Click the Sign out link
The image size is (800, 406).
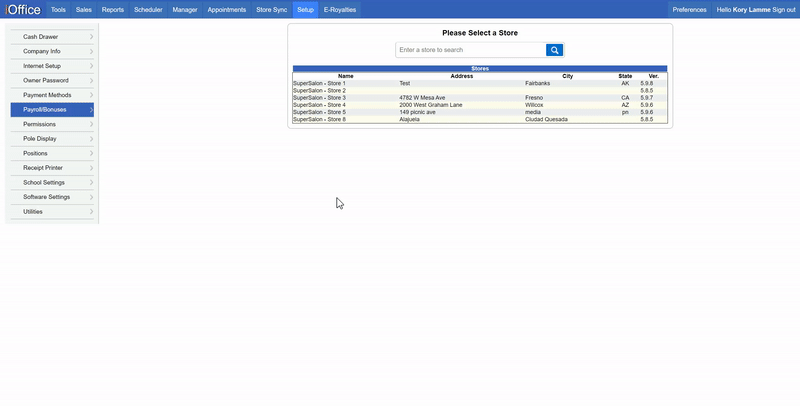click(784, 10)
